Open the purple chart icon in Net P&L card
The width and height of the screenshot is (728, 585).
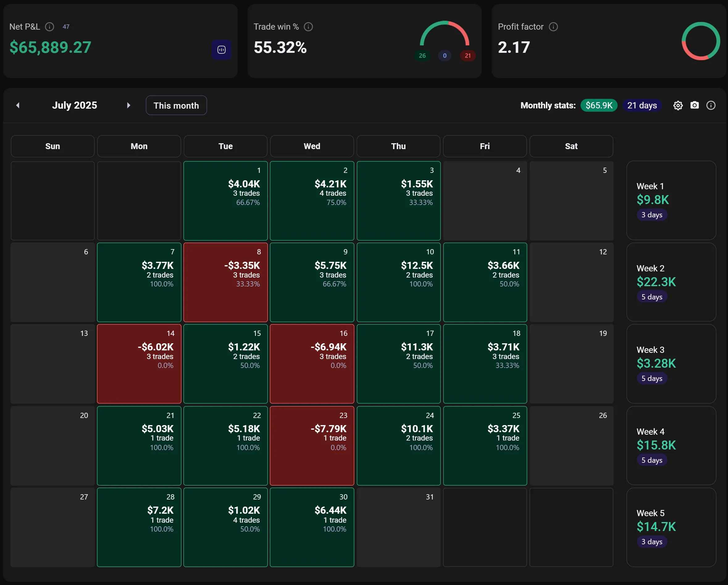coord(221,50)
